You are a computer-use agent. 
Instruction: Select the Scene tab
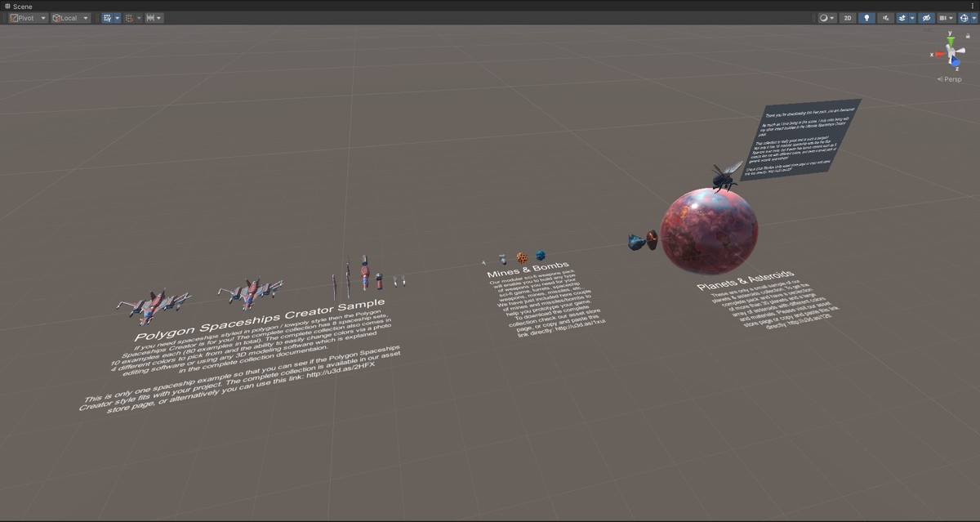pos(17,6)
